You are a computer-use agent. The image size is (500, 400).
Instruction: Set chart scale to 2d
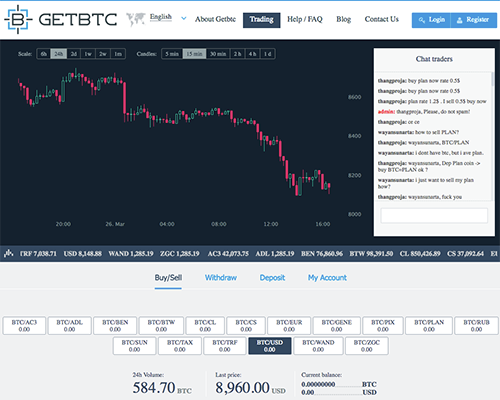tap(74, 54)
